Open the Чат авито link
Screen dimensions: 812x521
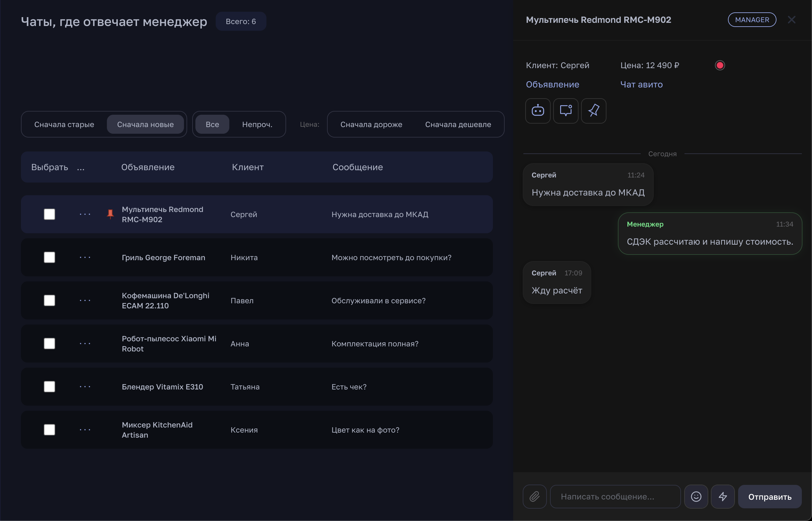tap(641, 84)
